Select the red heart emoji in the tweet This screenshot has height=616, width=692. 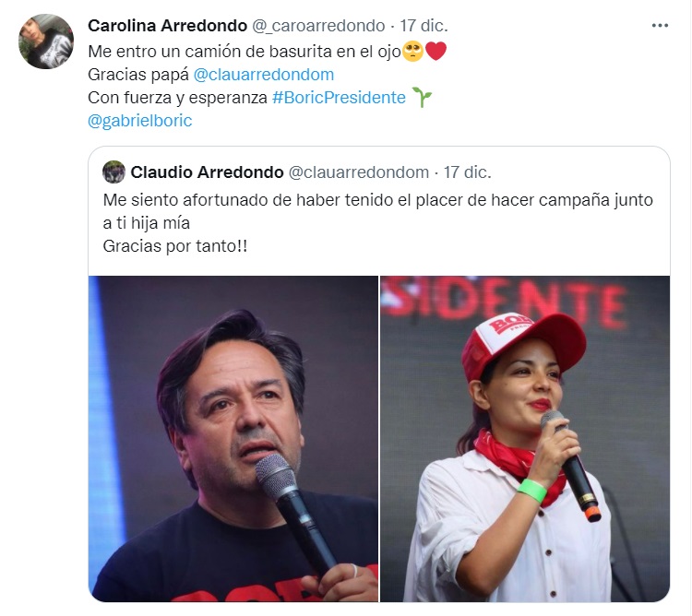436,51
